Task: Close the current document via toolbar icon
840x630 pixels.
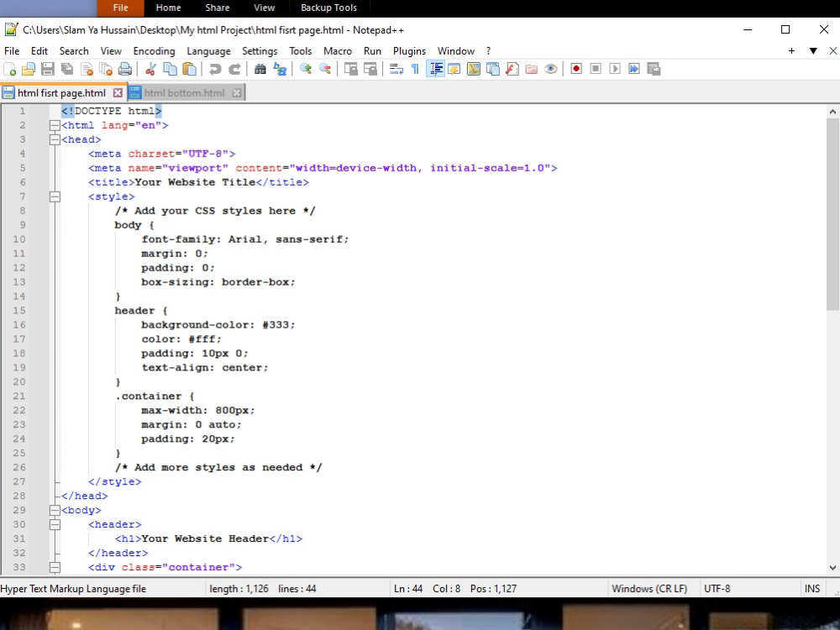Action: [87, 69]
